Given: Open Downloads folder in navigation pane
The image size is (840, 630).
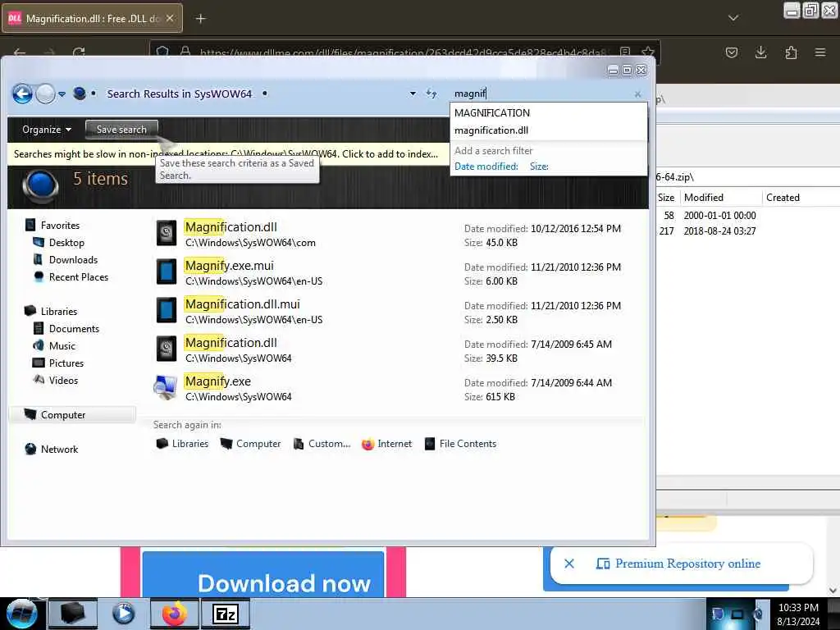Looking at the screenshot, I should click(73, 260).
